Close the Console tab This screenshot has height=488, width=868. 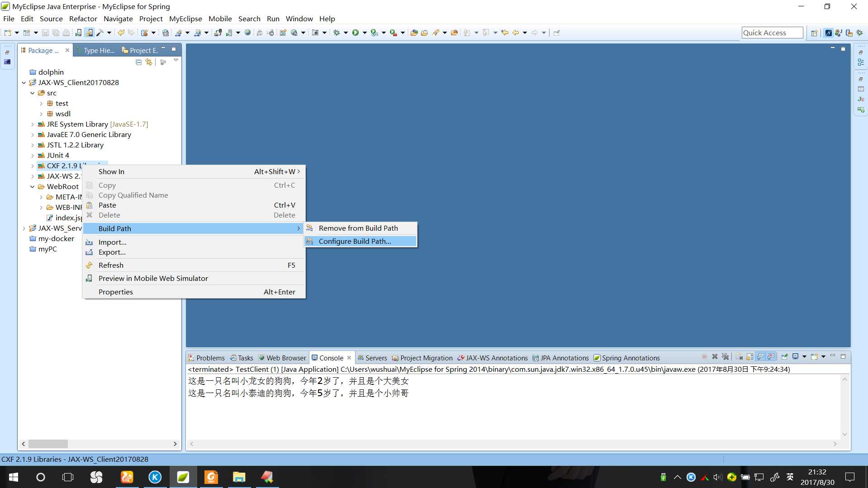[349, 358]
